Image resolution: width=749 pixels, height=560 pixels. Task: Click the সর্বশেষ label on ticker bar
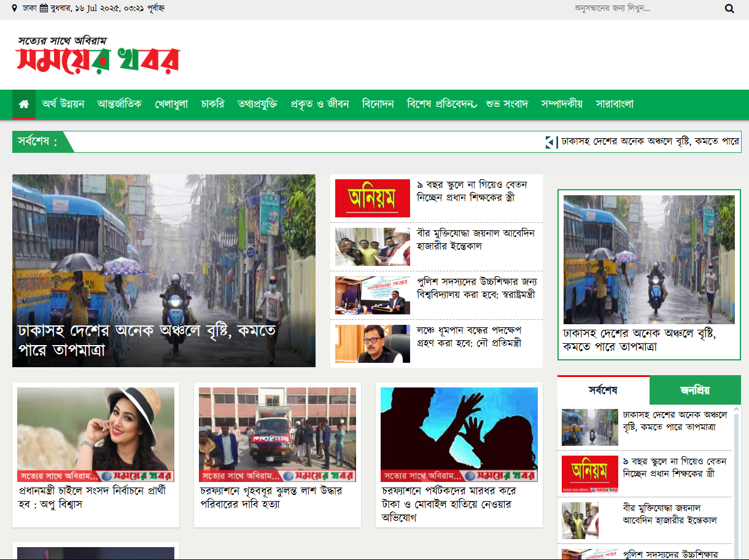[37, 142]
